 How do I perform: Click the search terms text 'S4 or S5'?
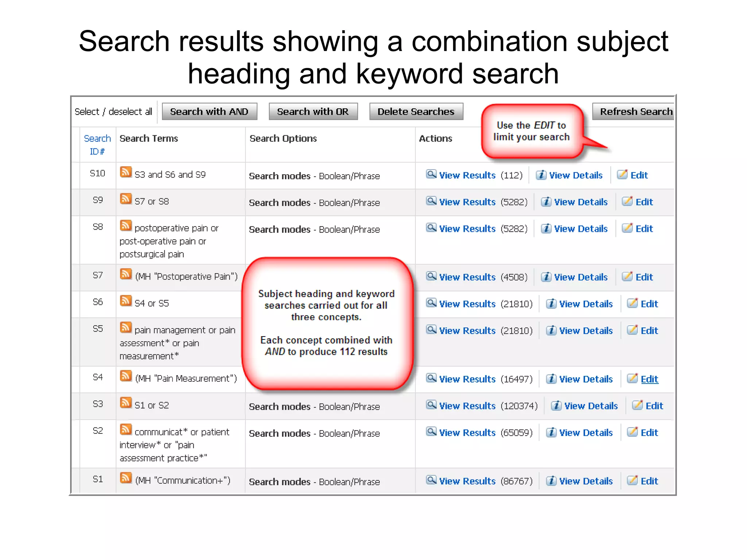pyautogui.click(x=152, y=303)
